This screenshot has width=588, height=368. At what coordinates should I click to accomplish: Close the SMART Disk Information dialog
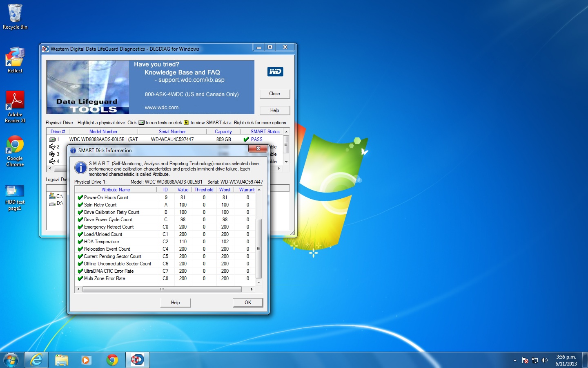pos(258,149)
